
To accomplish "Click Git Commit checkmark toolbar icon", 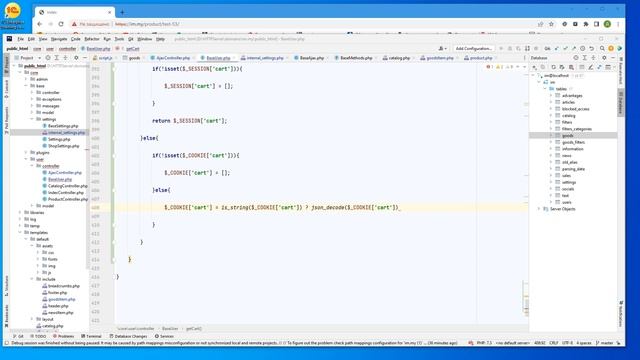I will [565, 49].
